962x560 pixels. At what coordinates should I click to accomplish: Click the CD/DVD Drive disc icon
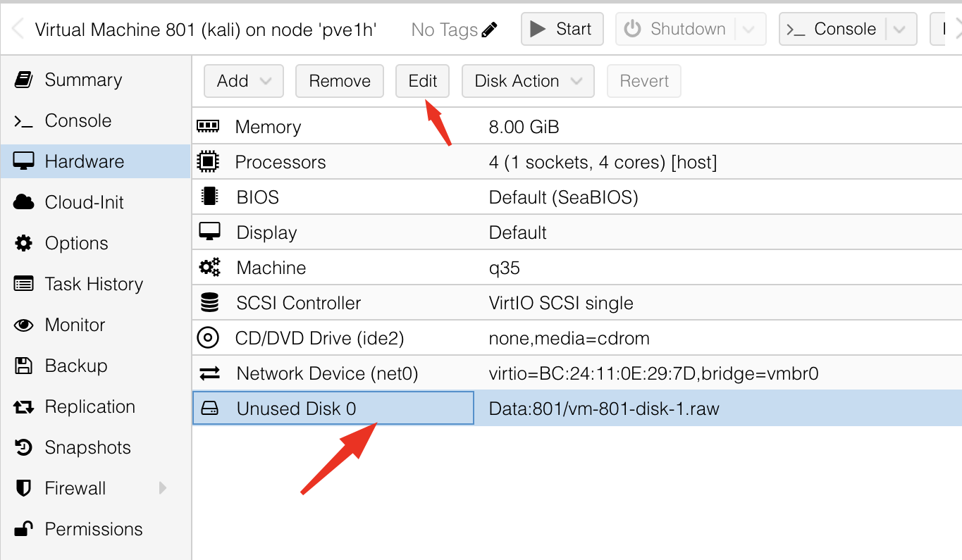208,338
